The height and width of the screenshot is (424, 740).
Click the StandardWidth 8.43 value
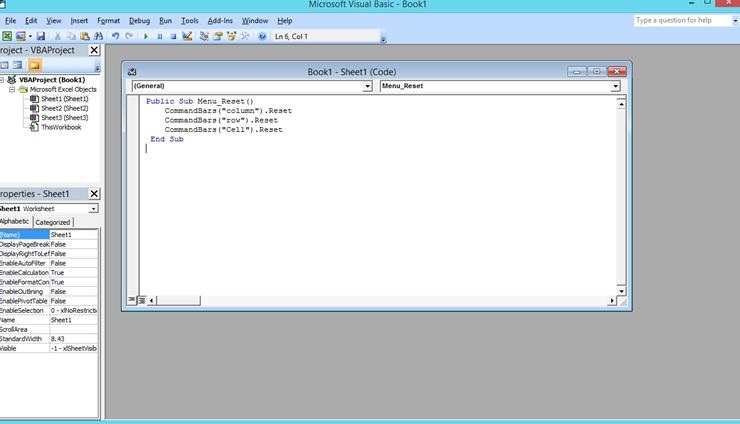pos(74,339)
